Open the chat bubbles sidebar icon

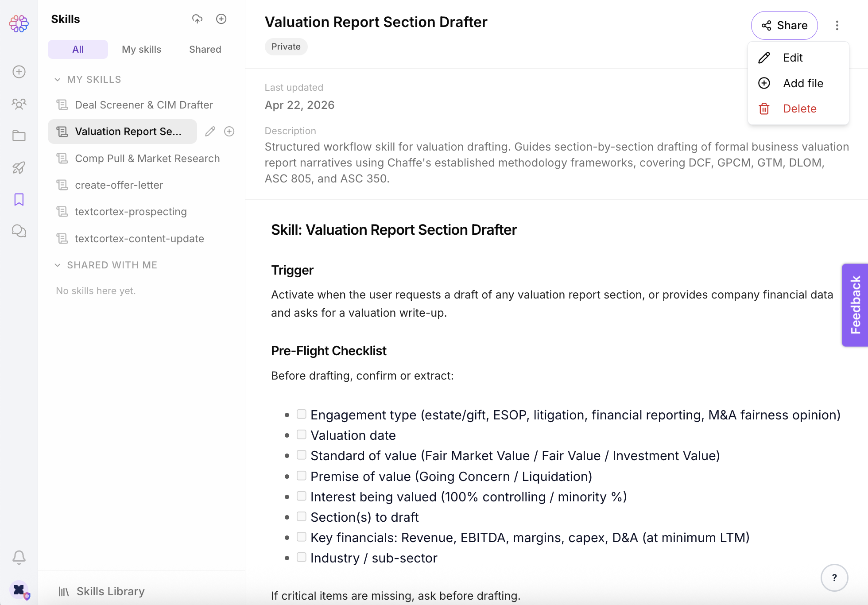point(19,231)
